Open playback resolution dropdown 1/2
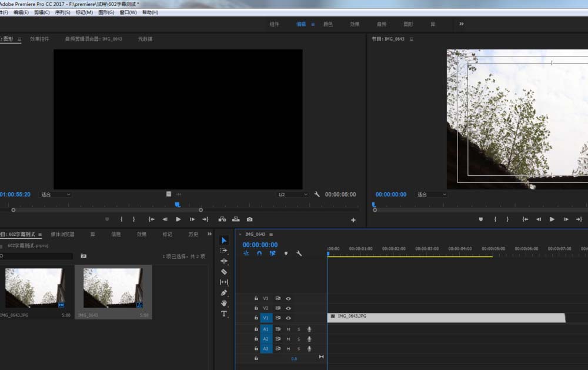The width and height of the screenshot is (588, 370). pos(292,194)
